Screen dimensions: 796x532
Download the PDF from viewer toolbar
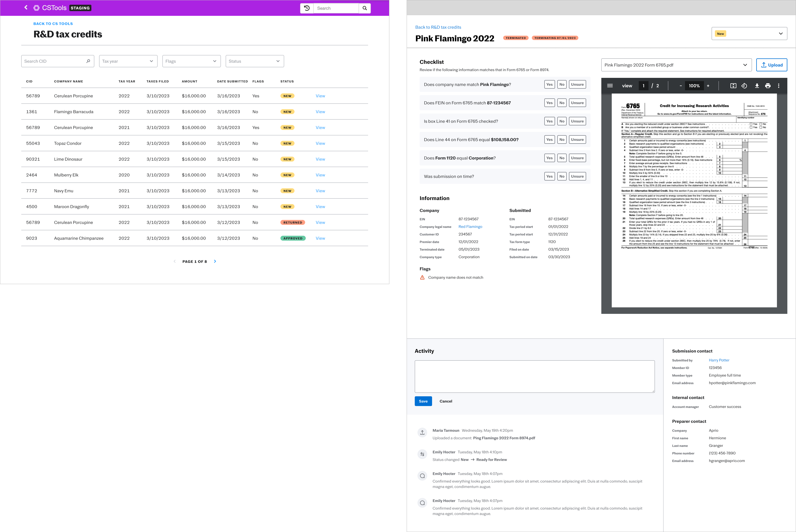(x=757, y=86)
